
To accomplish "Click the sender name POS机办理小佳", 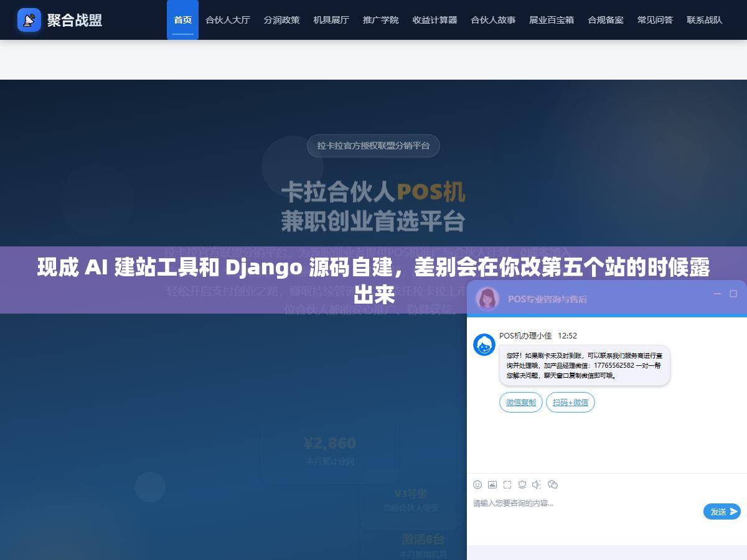I will tap(525, 336).
